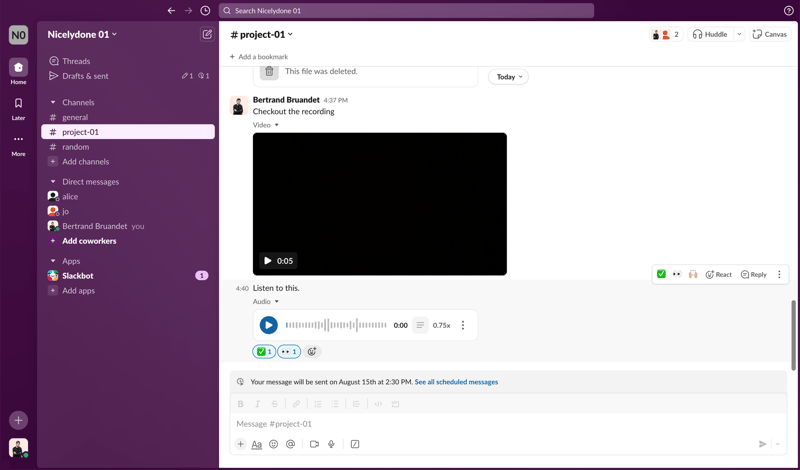The height and width of the screenshot is (470, 800).
Task: Toggle formatting with the Aa icon
Action: (257, 444)
